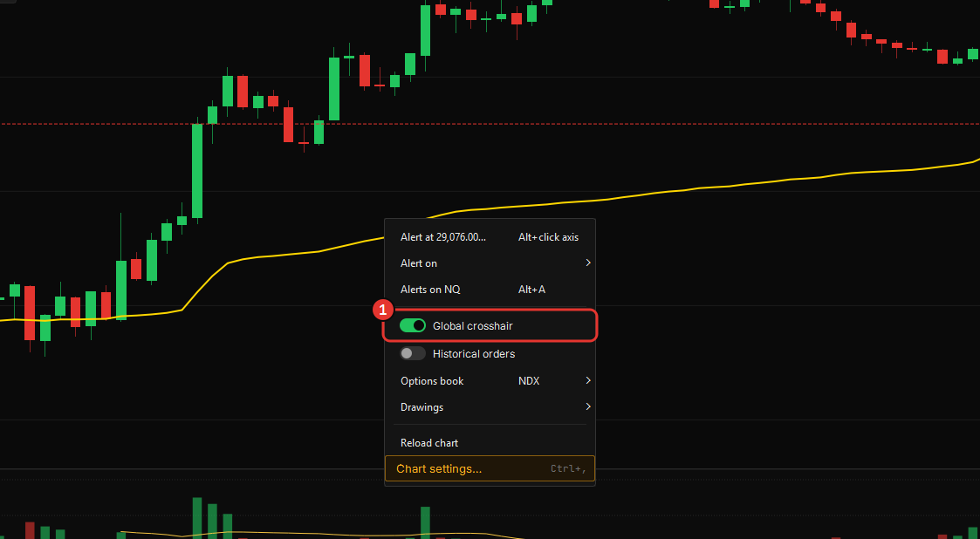Click the 'Alt+click axis' shortcut hint

coord(548,237)
